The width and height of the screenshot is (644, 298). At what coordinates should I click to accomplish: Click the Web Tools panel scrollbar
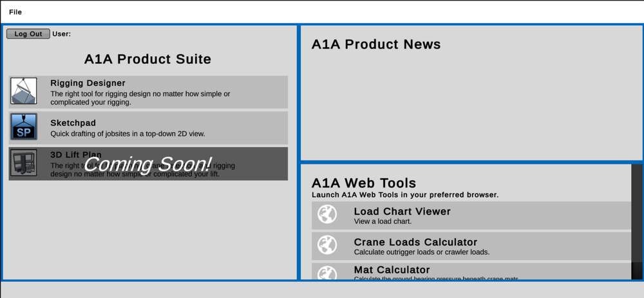[637, 221]
